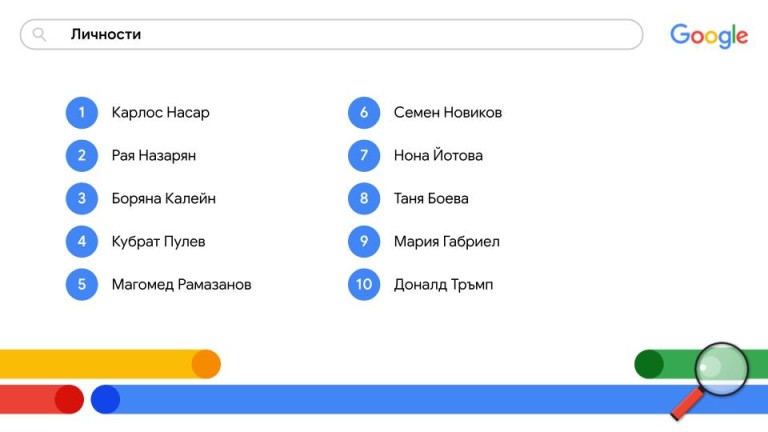The width and height of the screenshot is (768, 432).
Task: Choose Нона Йотова from the ranking
Action: point(438,156)
